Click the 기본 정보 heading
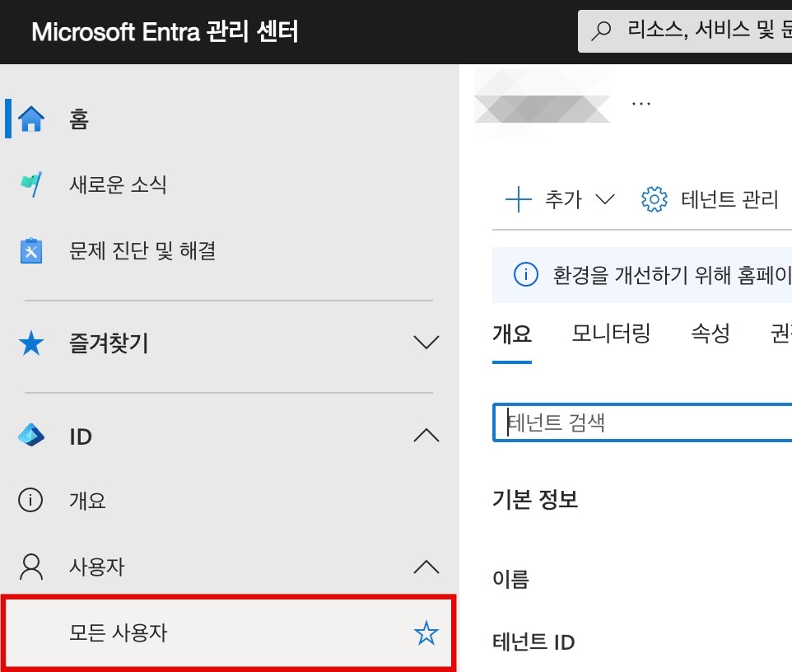 click(535, 499)
